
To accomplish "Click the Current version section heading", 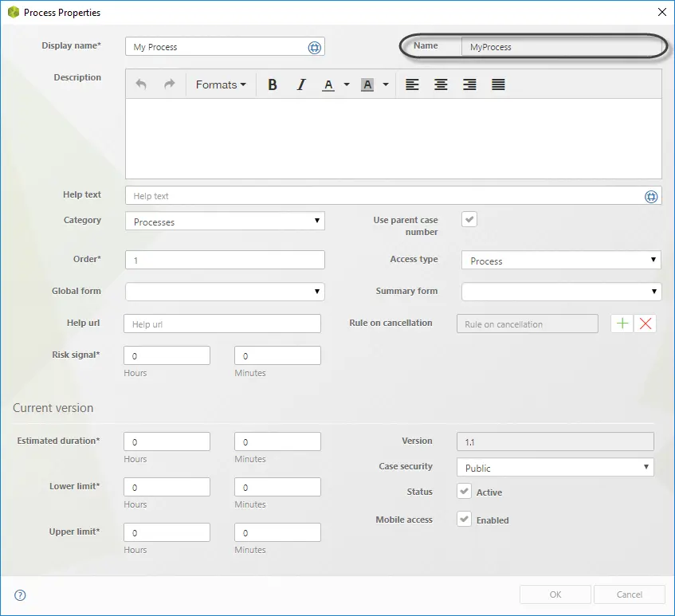I will tap(53, 408).
